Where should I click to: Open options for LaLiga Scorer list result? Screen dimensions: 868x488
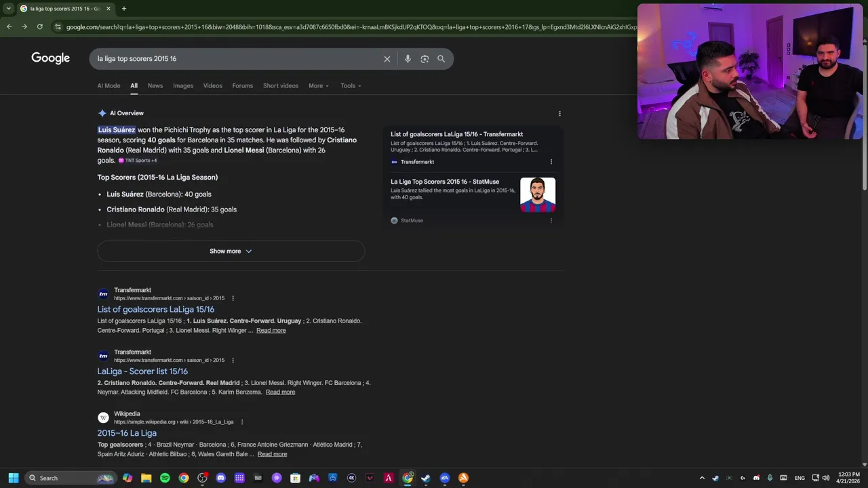coord(233,360)
